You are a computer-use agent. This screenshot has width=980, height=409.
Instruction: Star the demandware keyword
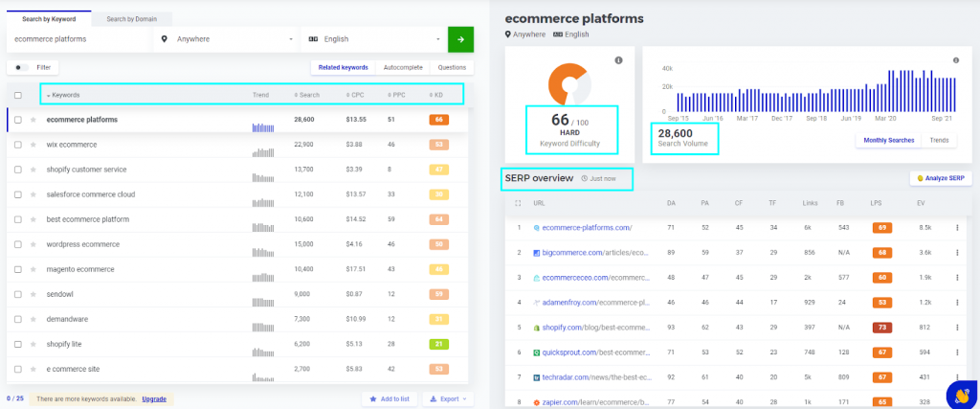point(33,320)
